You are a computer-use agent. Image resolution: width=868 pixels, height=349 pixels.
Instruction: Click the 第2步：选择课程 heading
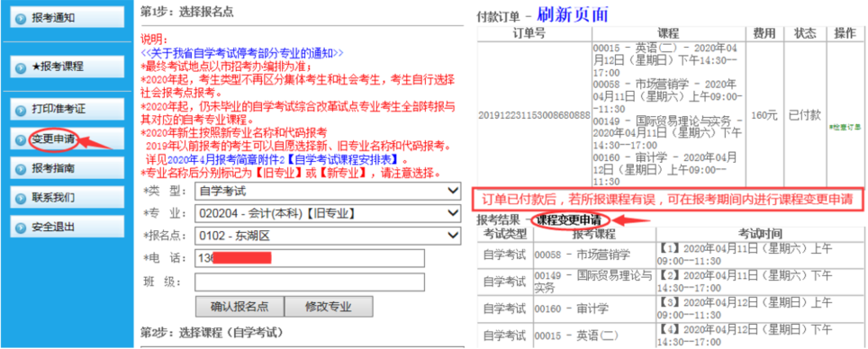[212, 333]
